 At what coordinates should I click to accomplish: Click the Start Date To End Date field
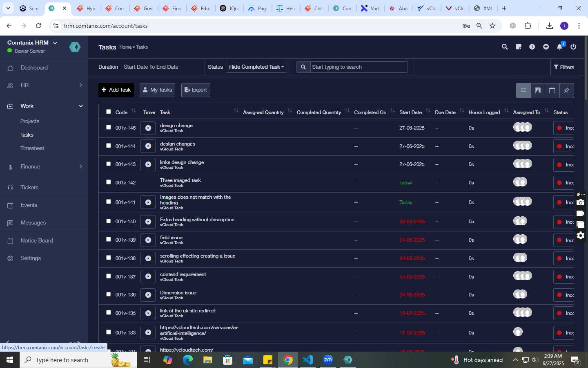(x=151, y=67)
